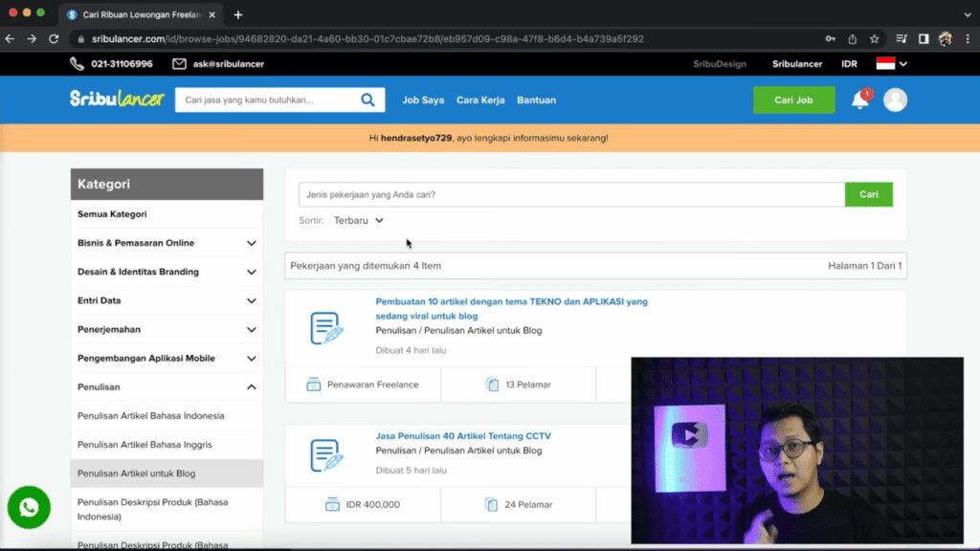The image size is (980, 551).
Task: Expand Pengembangan Aplikasi Mobile category
Action: tap(252, 358)
